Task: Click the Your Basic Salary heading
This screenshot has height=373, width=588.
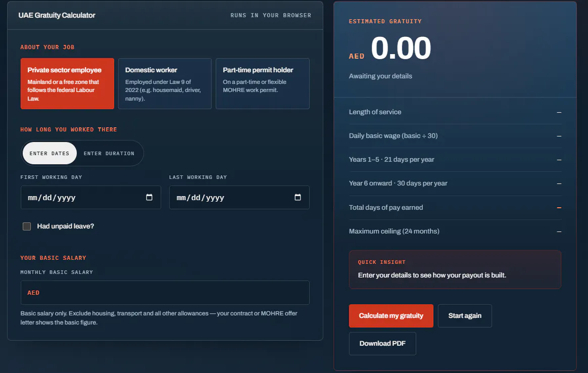Action: pyautogui.click(x=53, y=258)
